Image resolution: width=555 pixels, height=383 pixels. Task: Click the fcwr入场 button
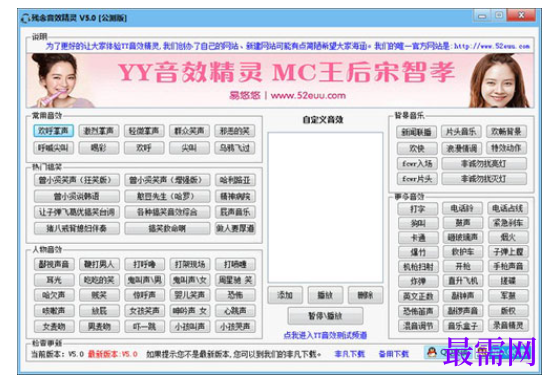[417, 164]
